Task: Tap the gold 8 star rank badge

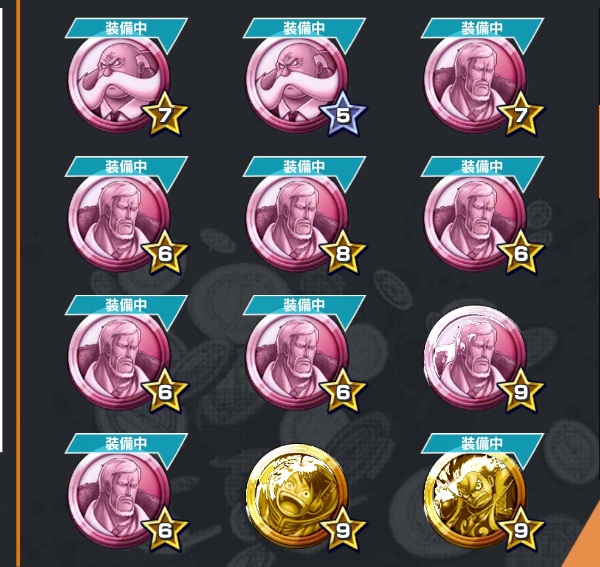Action: coord(343,253)
